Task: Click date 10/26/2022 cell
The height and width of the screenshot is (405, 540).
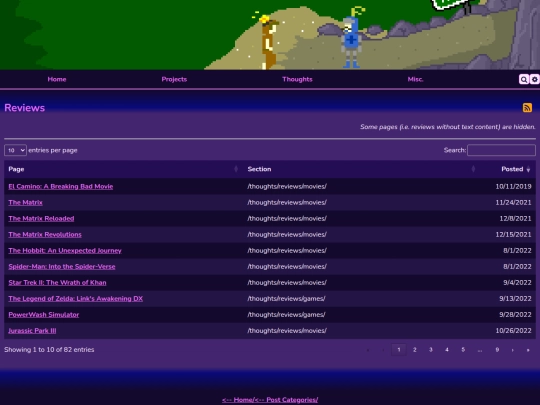Action: tap(513, 331)
